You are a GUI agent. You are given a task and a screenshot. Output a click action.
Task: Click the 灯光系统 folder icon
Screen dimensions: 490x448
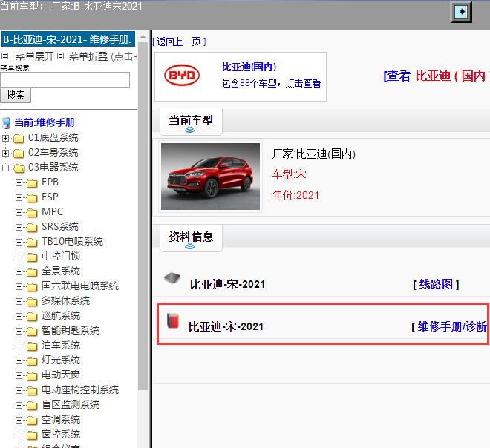32,361
